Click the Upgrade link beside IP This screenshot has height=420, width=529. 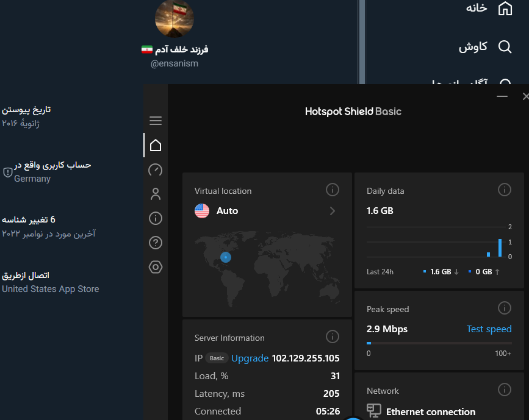(250, 358)
